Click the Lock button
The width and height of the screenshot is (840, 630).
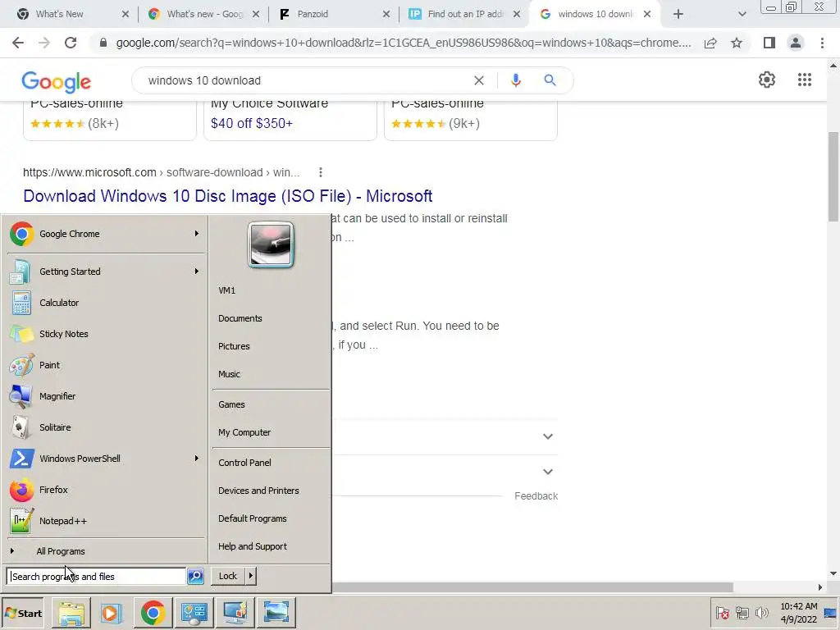(x=228, y=577)
